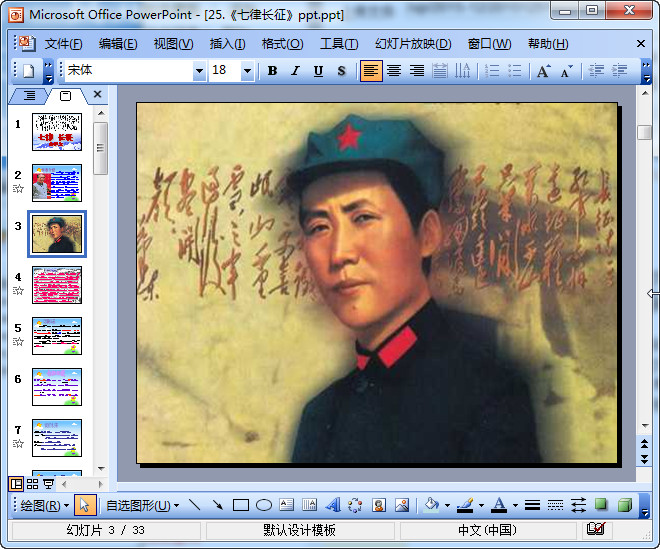
Task: Toggle the Numbering list
Action: click(x=492, y=71)
